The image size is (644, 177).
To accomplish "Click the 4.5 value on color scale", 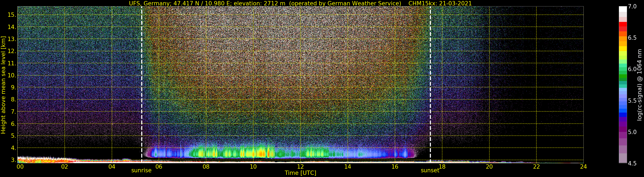I will (632, 163).
